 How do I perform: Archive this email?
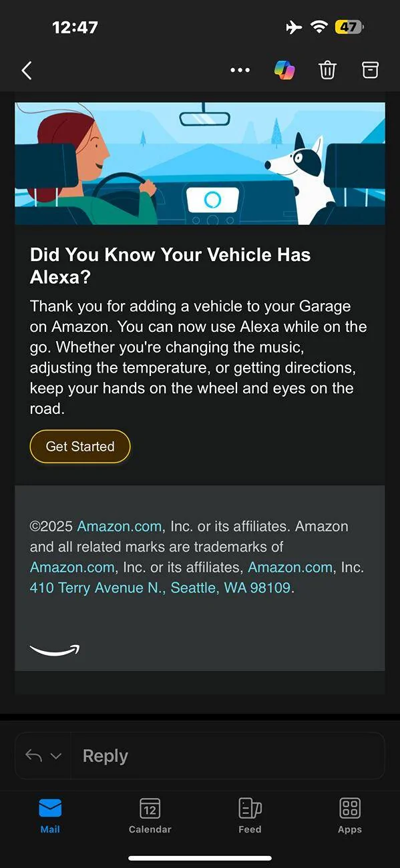click(370, 69)
